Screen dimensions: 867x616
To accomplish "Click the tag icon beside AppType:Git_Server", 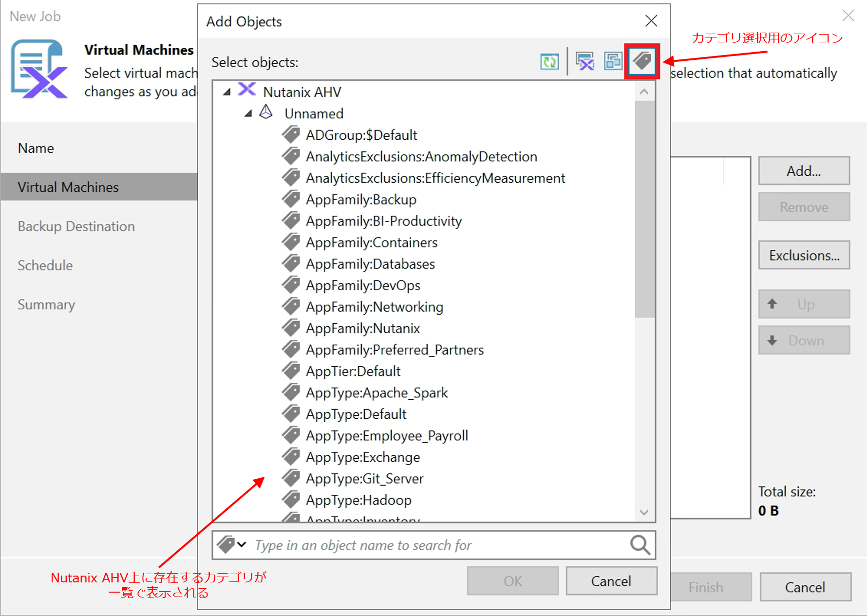I will point(291,478).
